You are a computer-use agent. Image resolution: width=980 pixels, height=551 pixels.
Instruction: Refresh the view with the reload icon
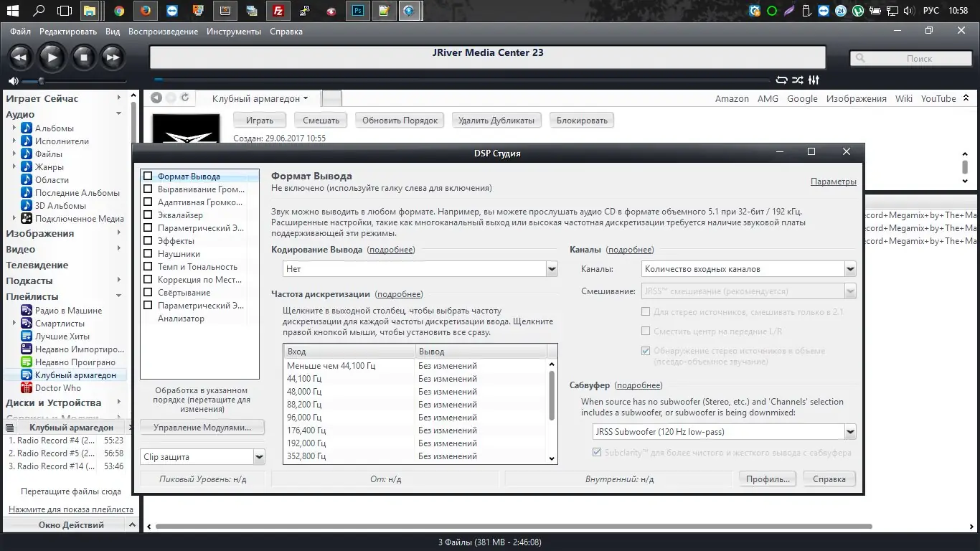[185, 98]
